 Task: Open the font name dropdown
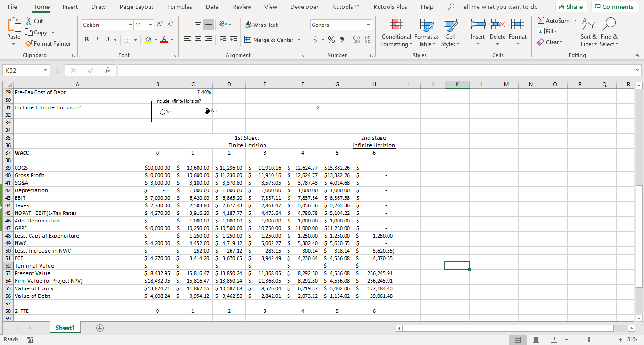click(x=130, y=25)
